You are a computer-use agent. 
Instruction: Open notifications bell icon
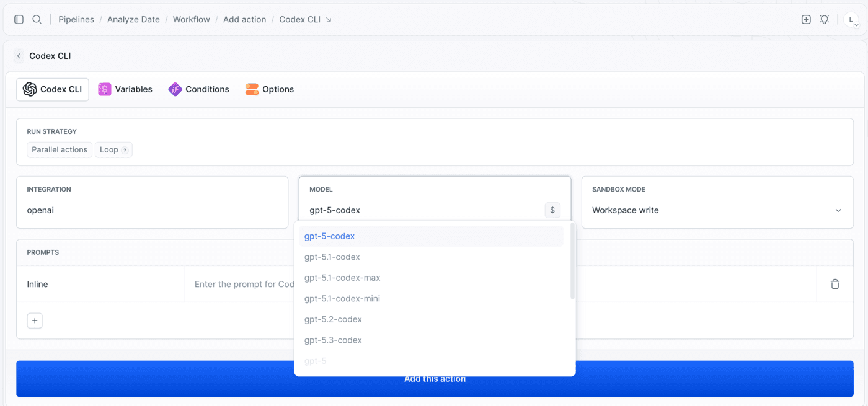click(x=825, y=19)
